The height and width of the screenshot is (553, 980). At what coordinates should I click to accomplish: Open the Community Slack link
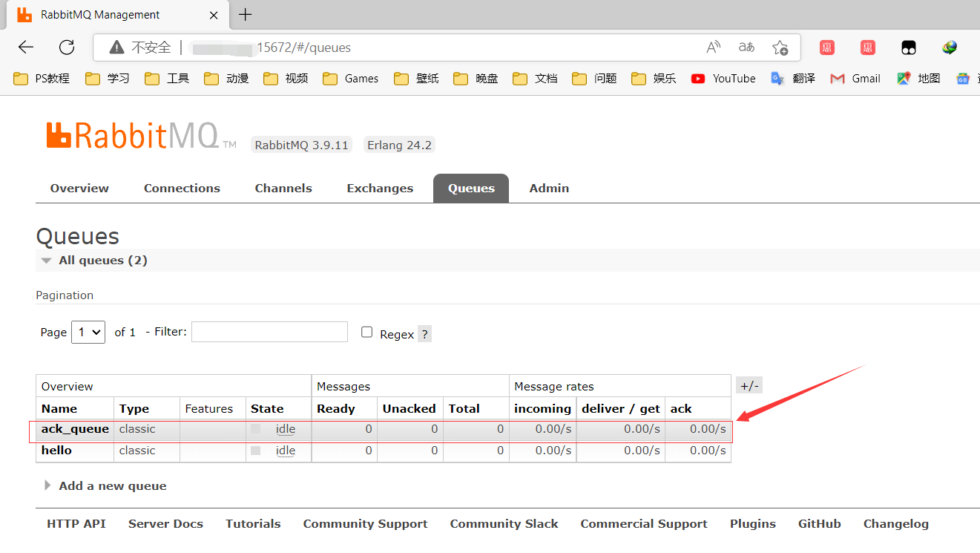click(x=504, y=524)
